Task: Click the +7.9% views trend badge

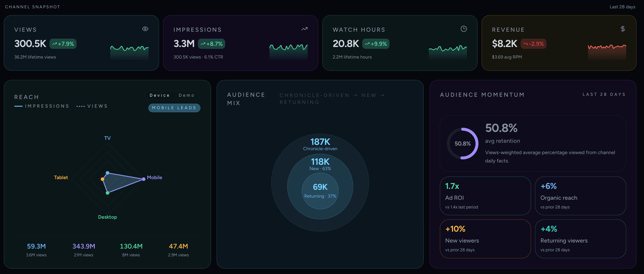Action: click(63, 44)
